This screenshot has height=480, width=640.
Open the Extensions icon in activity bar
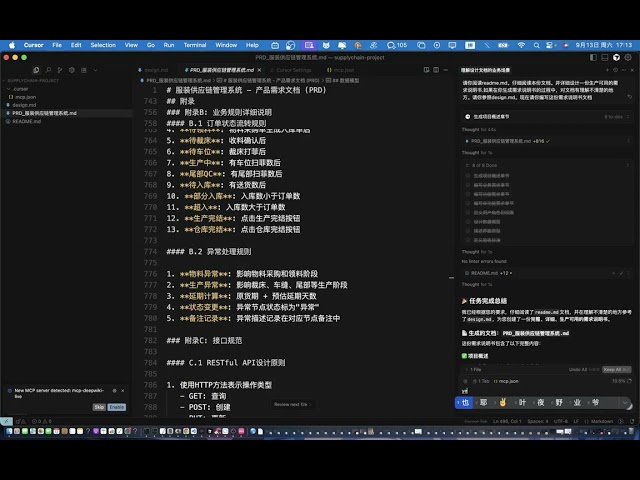[84, 70]
